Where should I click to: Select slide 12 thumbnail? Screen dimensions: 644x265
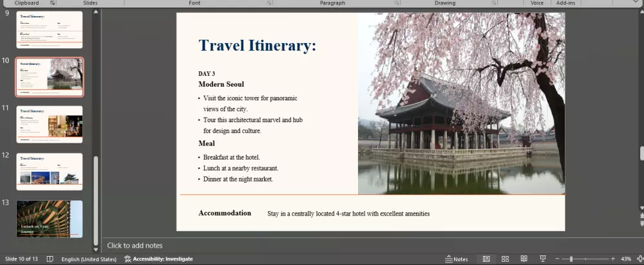coord(50,172)
